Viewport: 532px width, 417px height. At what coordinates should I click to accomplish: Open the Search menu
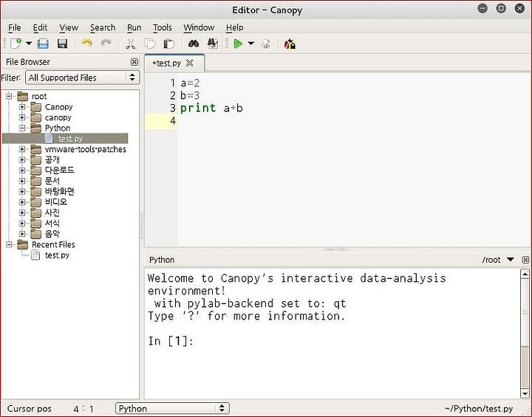(x=103, y=27)
